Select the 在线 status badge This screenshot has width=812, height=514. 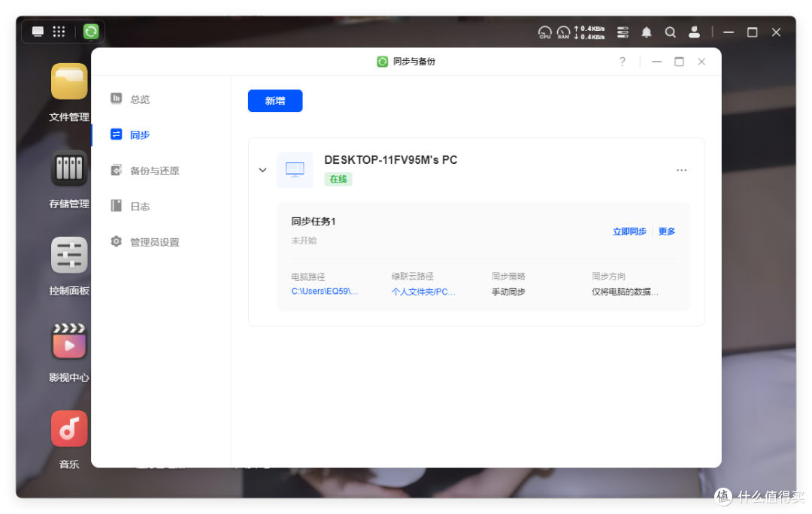[338, 179]
